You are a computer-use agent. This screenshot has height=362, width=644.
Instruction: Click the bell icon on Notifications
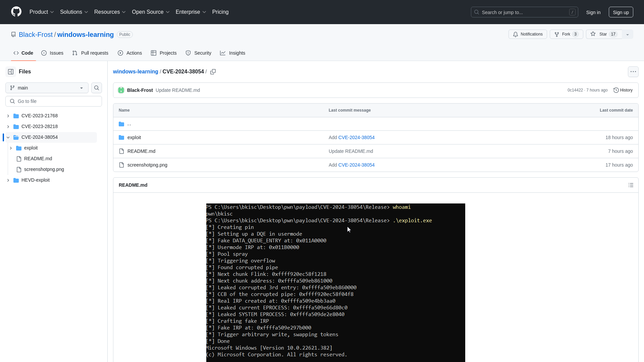click(x=516, y=34)
